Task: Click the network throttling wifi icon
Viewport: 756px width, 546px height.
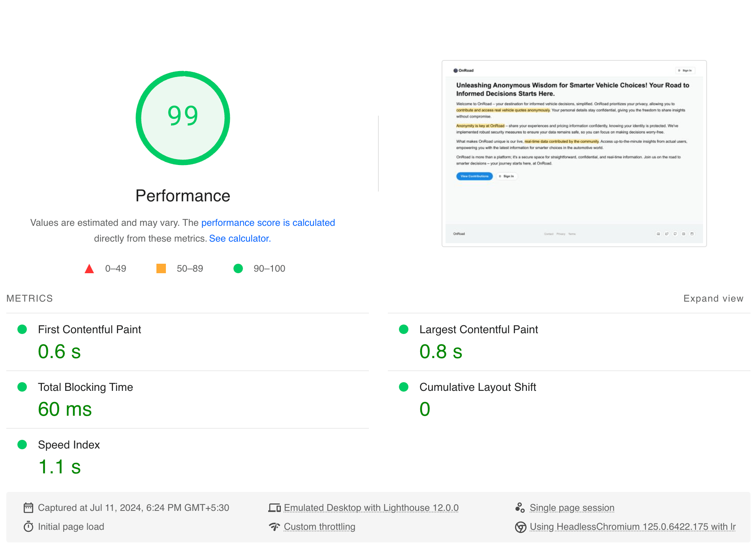Action: click(x=274, y=527)
